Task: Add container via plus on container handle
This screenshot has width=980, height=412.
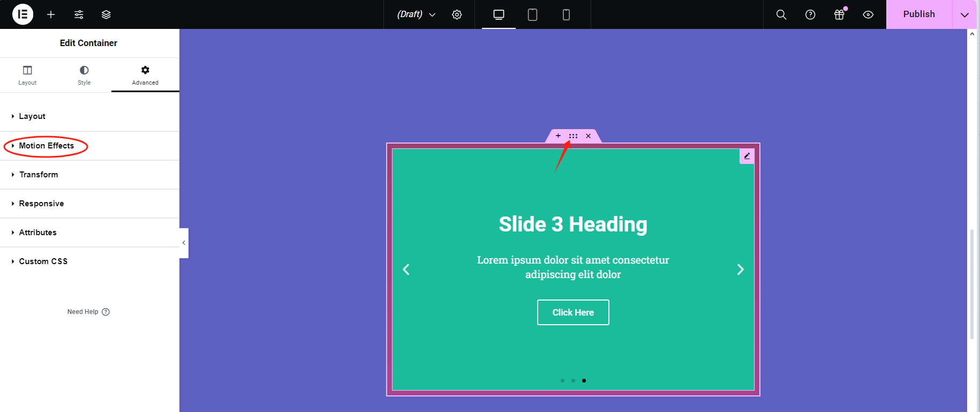Action: pyautogui.click(x=558, y=136)
